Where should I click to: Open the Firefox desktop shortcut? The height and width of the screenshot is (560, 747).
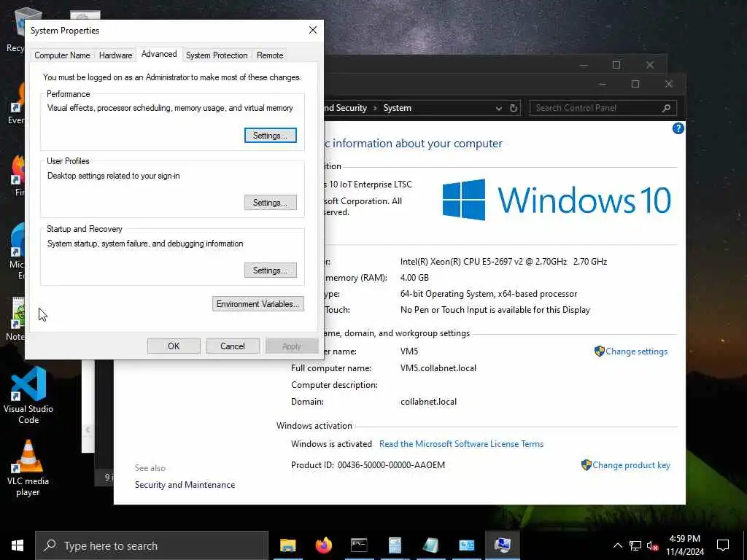[x=18, y=175]
